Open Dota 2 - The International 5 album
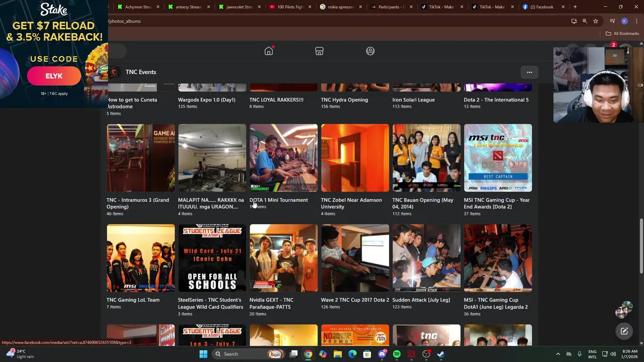644x362 pixels. pos(496,100)
